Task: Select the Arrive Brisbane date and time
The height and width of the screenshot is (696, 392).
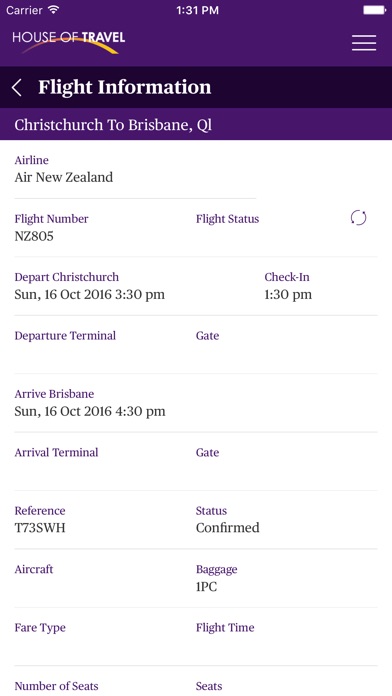Action: [90, 411]
